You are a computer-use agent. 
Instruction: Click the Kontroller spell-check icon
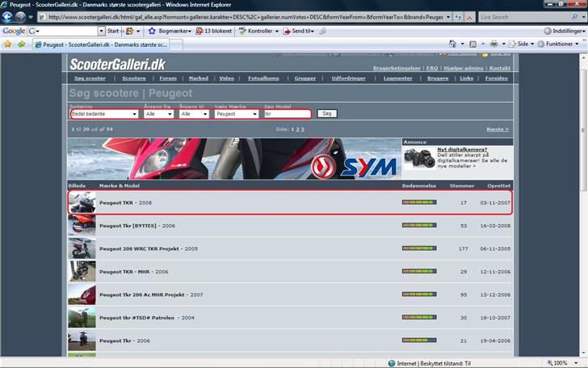(x=242, y=31)
